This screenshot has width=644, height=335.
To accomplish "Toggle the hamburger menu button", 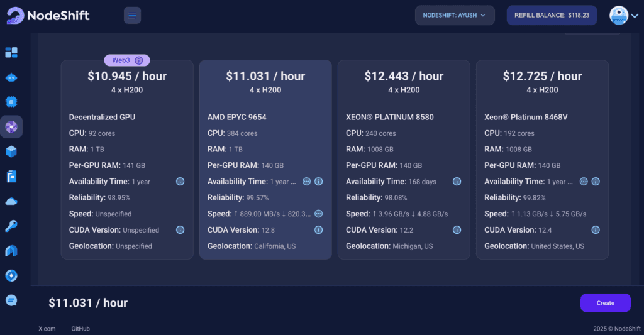I will point(132,15).
